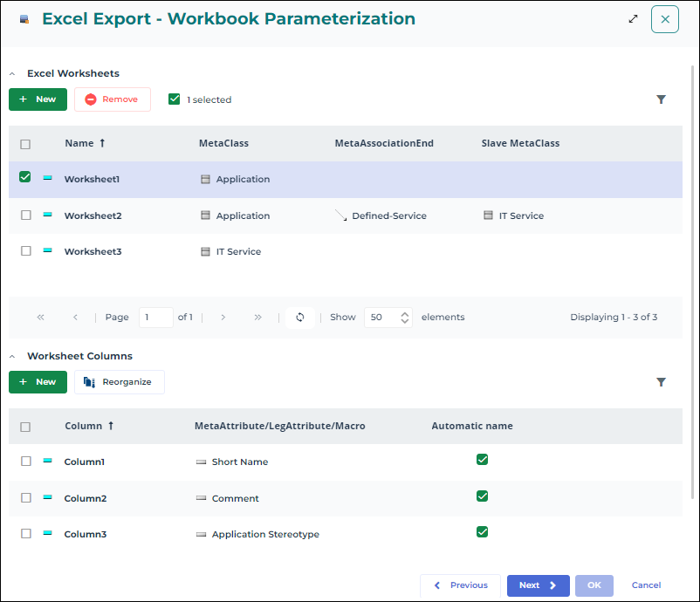This screenshot has width=700, height=602.
Task: Click the Remove worksheet button
Action: point(112,99)
